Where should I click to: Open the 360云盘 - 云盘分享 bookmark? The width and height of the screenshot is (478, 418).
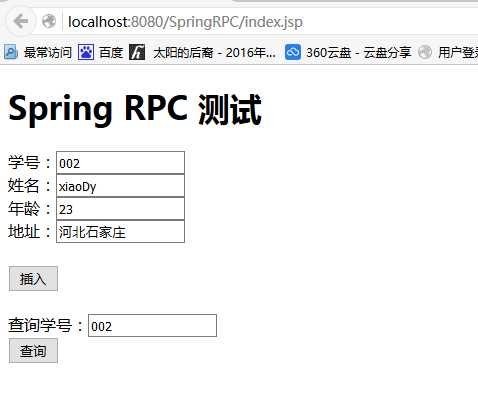348,52
